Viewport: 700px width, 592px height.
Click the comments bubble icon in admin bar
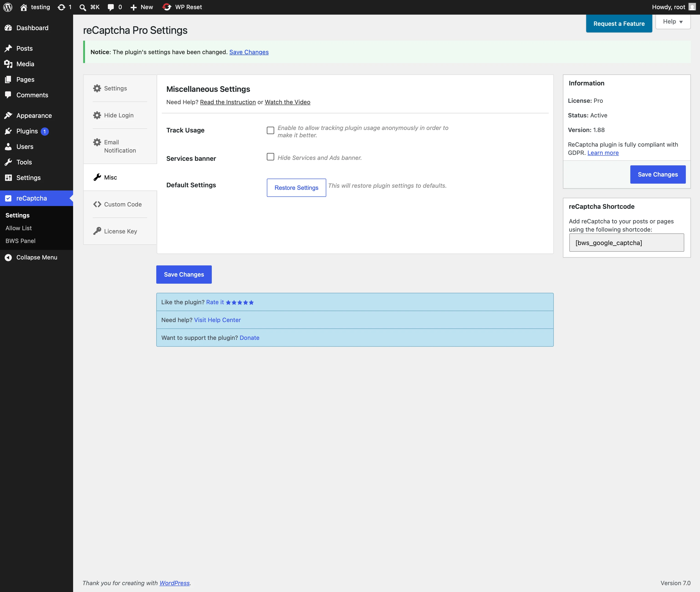coord(110,7)
